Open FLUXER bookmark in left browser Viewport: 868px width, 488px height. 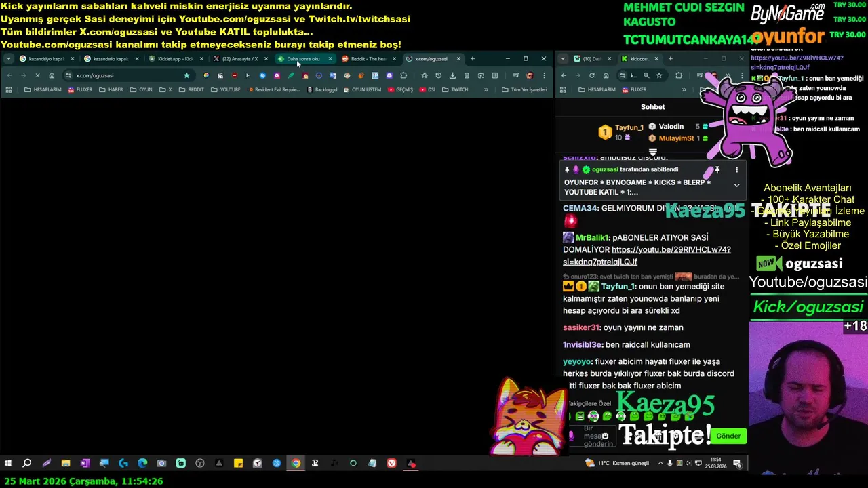click(80, 89)
